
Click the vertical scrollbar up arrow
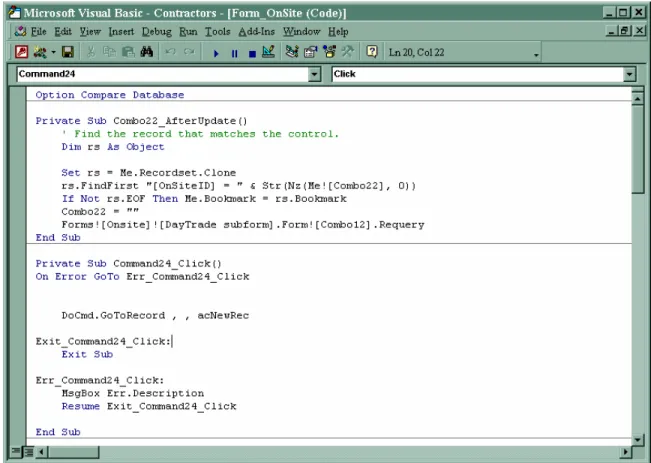pyautogui.click(x=637, y=99)
